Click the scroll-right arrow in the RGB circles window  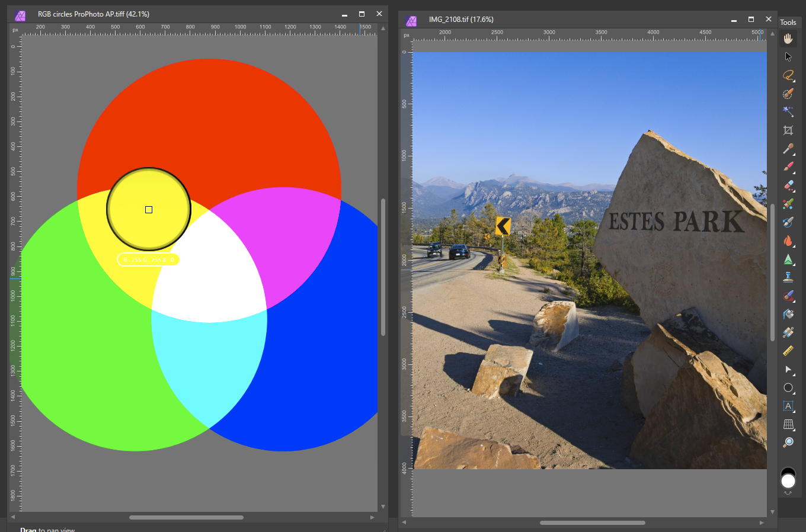[372, 517]
